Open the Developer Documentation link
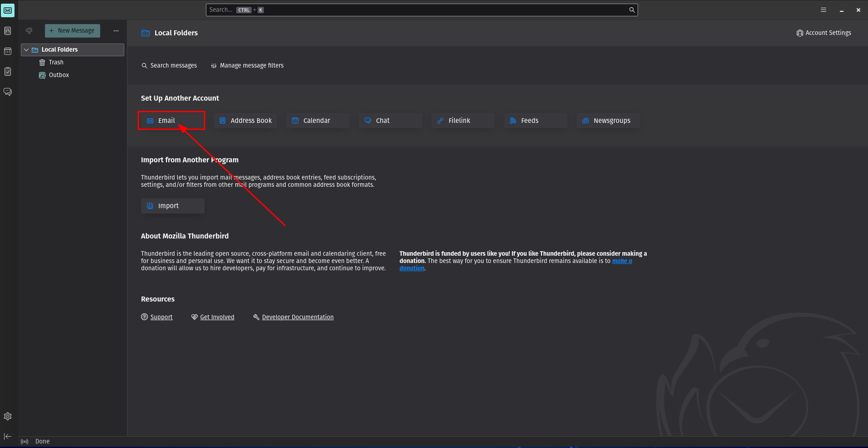This screenshot has width=868, height=448. coord(297,317)
